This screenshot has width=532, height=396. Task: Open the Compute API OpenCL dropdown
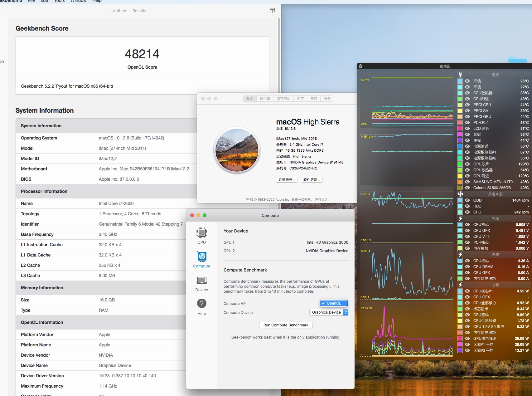tap(334, 303)
